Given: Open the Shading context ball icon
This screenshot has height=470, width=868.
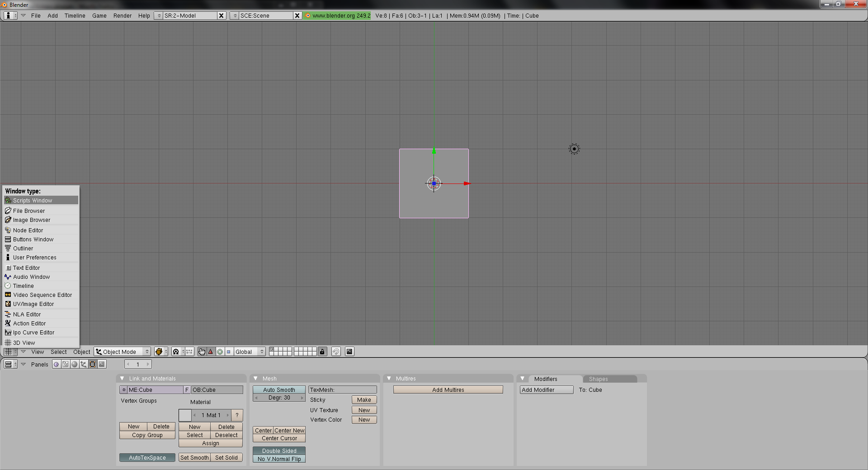Looking at the screenshot, I should tap(75, 364).
